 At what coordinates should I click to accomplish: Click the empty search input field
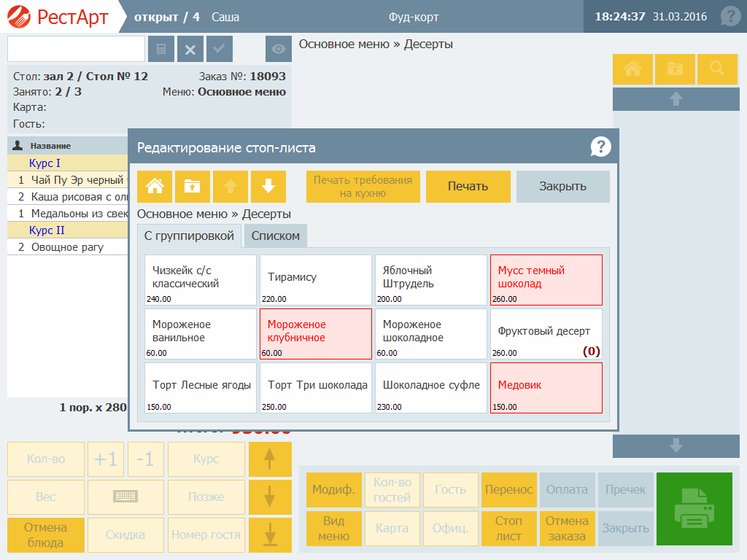76,49
